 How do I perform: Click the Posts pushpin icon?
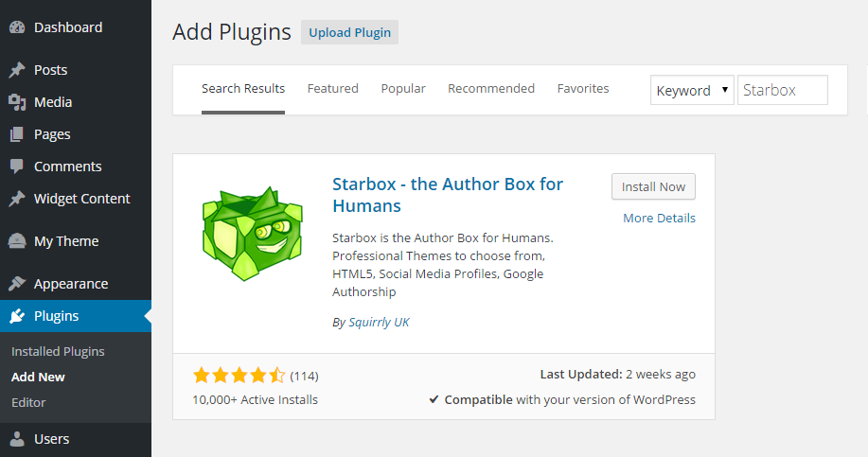17,70
